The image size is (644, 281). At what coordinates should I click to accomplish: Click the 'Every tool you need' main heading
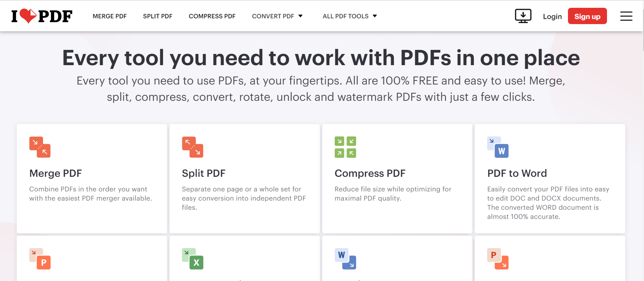(x=321, y=58)
